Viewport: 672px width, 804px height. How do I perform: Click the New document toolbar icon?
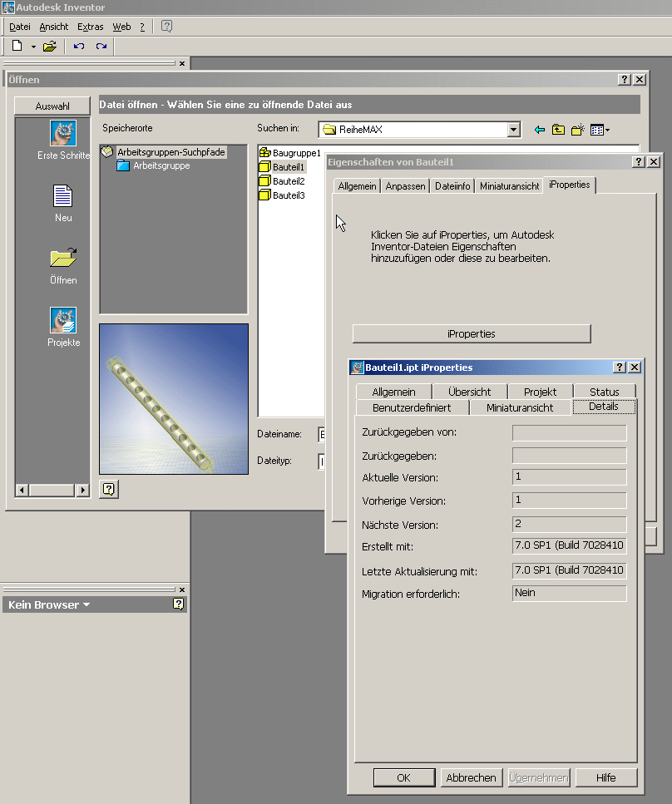point(17,47)
